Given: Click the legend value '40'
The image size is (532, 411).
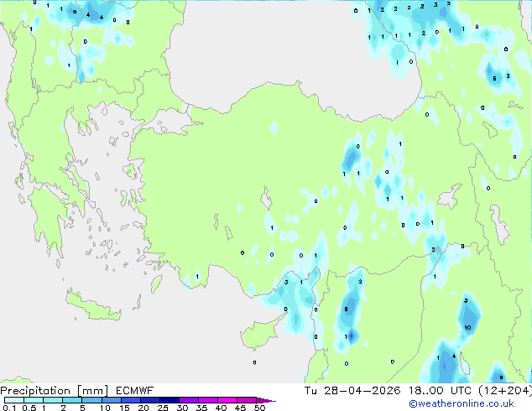Looking at the screenshot, I should [221, 408].
